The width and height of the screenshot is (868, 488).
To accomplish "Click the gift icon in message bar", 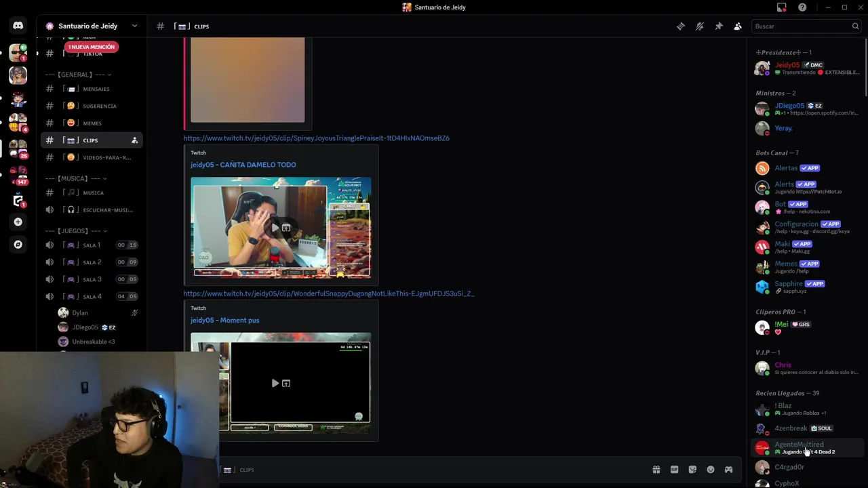I will click(656, 470).
